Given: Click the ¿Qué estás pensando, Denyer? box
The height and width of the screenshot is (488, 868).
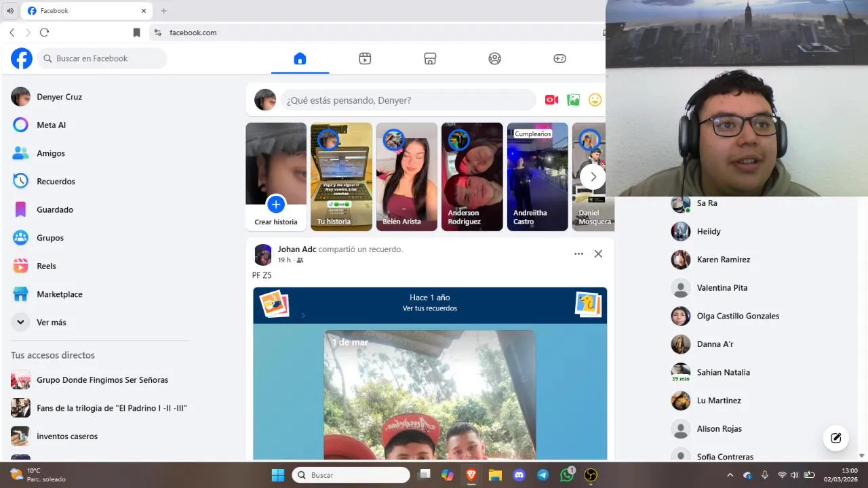Looking at the screenshot, I should (408, 100).
